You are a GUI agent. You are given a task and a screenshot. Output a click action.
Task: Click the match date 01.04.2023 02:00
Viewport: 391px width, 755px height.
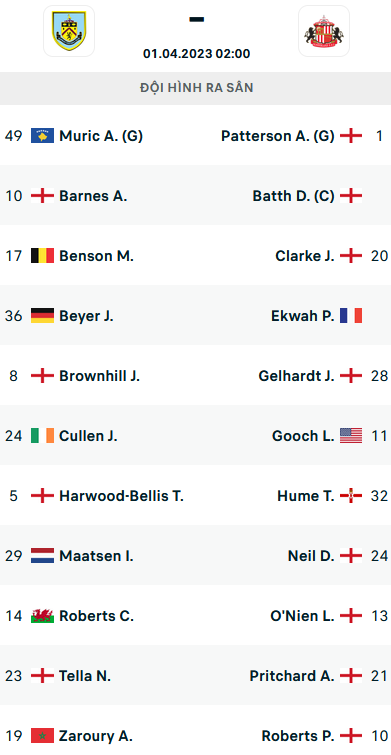[x=196, y=53]
